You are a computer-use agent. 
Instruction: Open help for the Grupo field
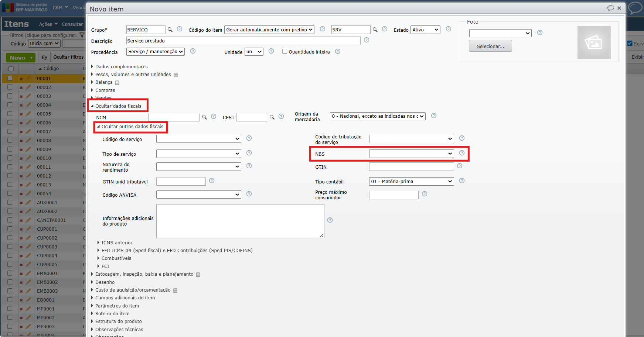(x=180, y=29)
